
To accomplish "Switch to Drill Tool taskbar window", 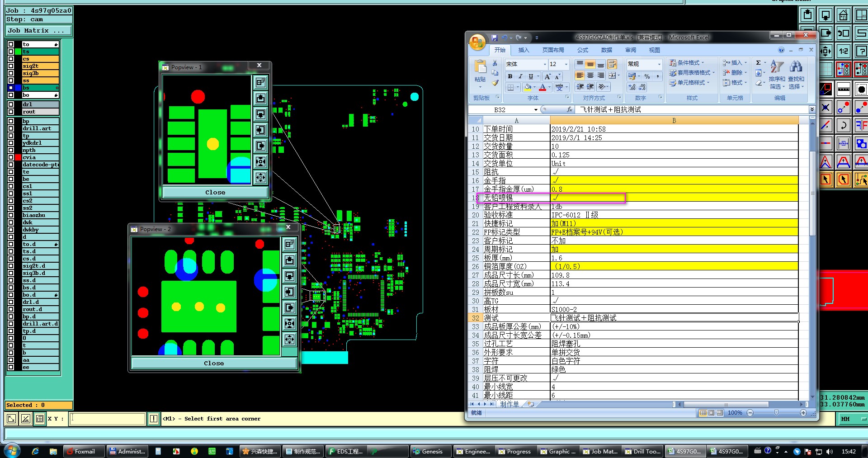I will (643, 451).
